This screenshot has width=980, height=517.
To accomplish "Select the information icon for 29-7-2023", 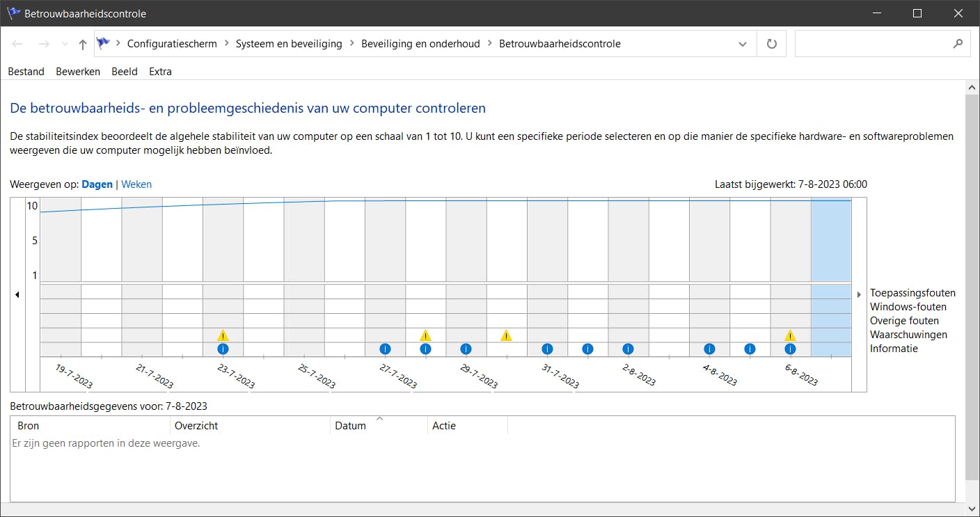I will pos(466,349).
